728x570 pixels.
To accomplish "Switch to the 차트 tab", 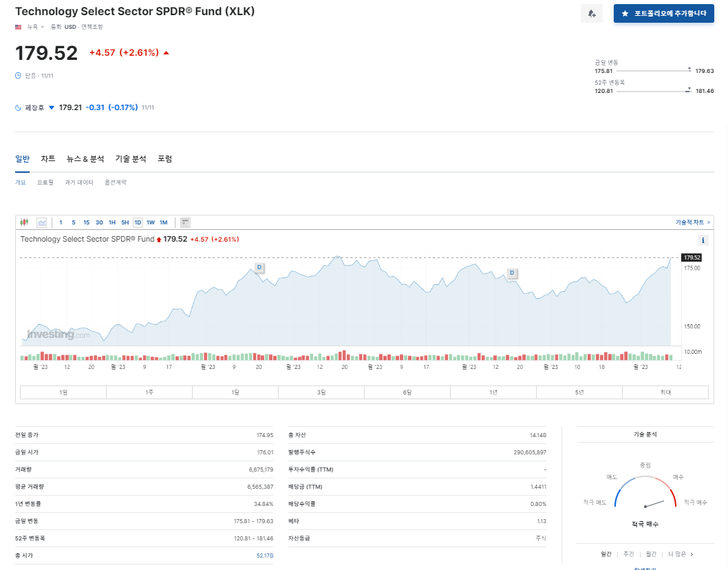I will [47, 159].
